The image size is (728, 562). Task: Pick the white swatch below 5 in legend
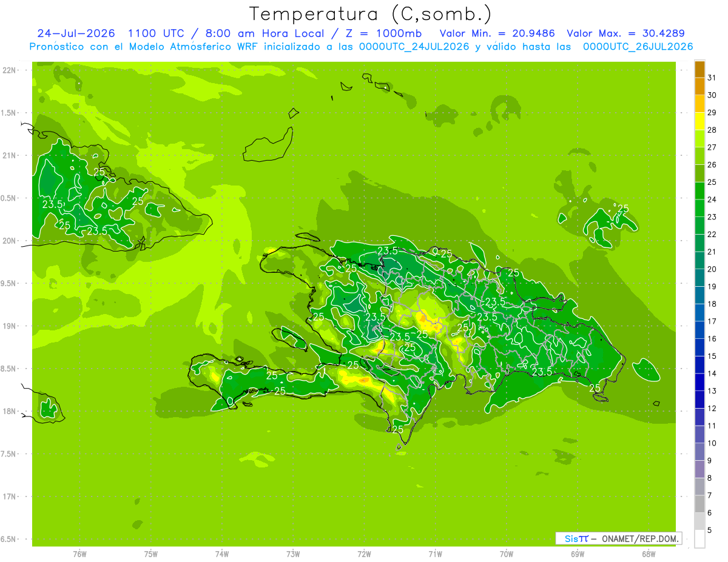(x=699, y=539)
